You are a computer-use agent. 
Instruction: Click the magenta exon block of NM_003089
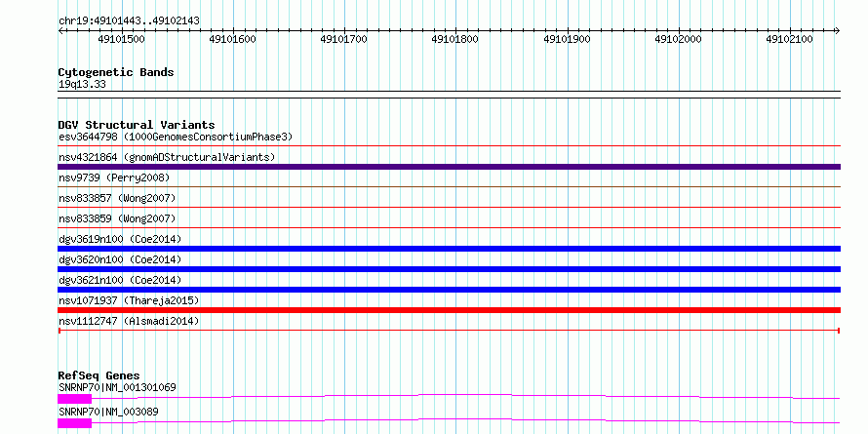tap(75, 423)
